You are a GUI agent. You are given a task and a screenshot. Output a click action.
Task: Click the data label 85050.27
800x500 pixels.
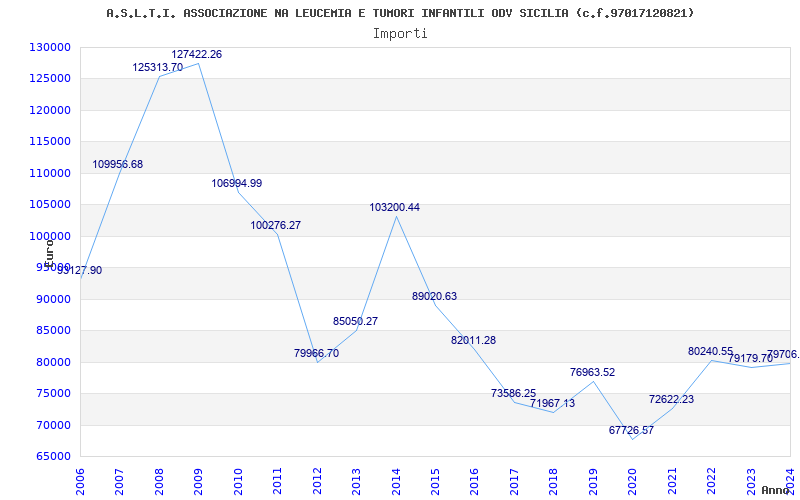click(x=356, y=321)
